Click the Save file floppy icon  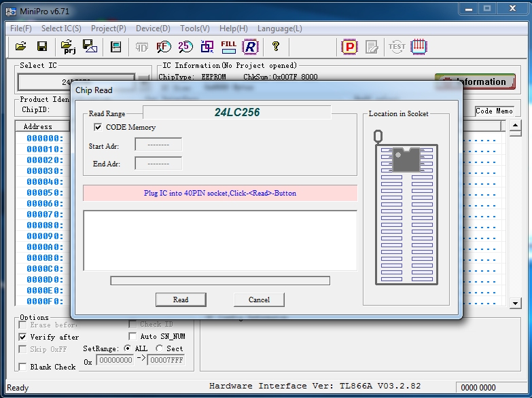point(42,46)
